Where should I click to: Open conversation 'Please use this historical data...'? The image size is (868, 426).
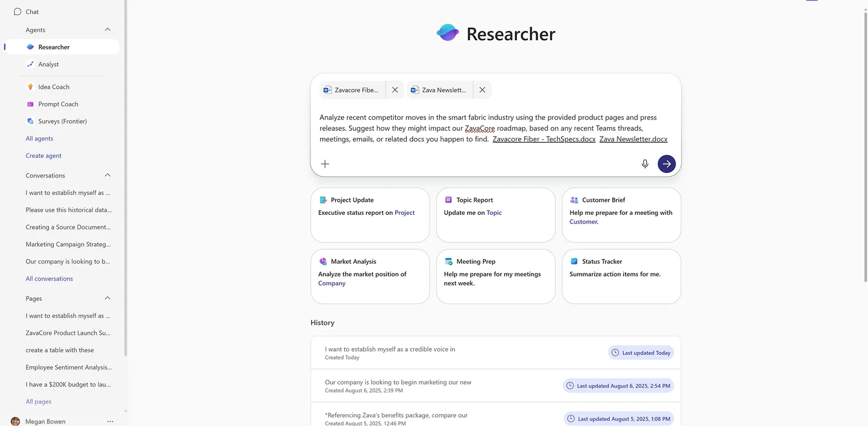pyautogui.click(x=68, y=210)
